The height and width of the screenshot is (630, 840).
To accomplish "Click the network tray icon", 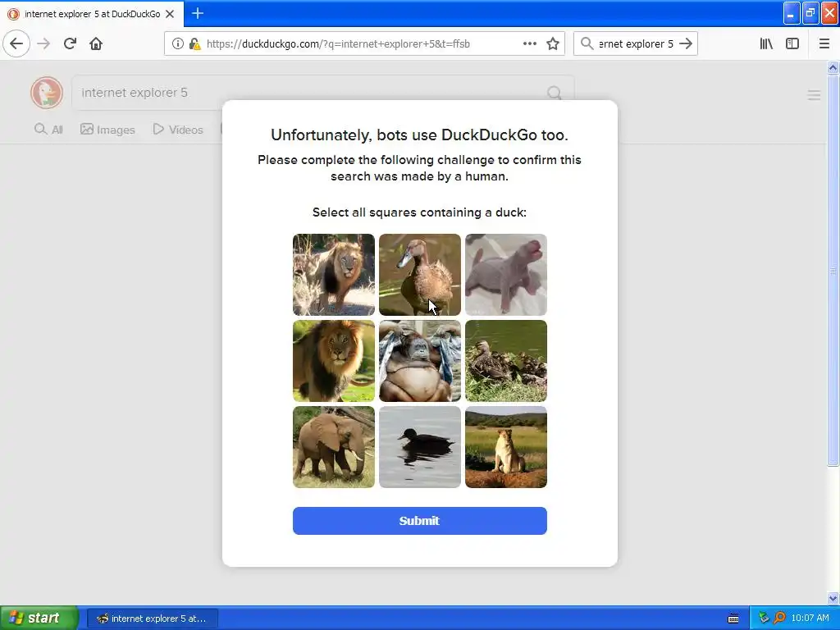I will (764, 619).
